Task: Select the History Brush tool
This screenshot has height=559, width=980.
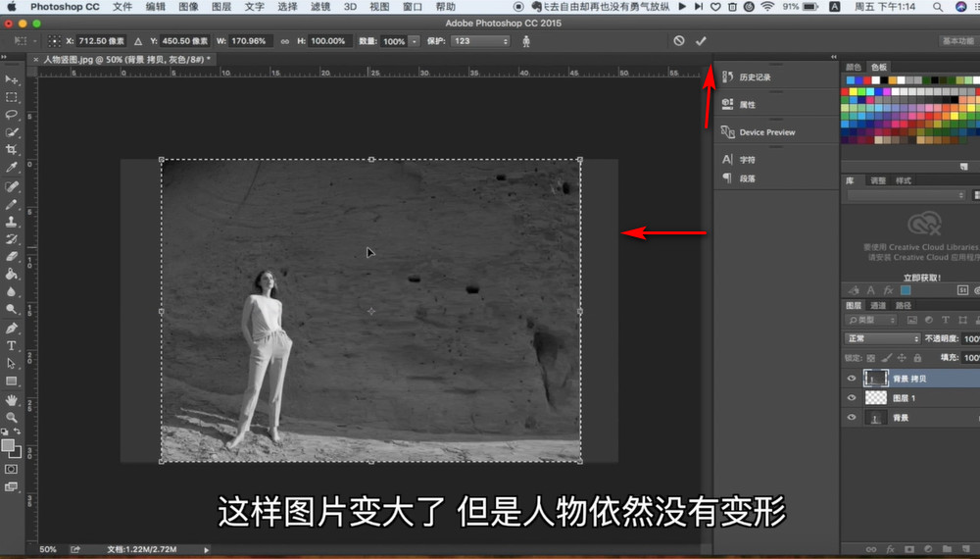Action: (11, 239)
